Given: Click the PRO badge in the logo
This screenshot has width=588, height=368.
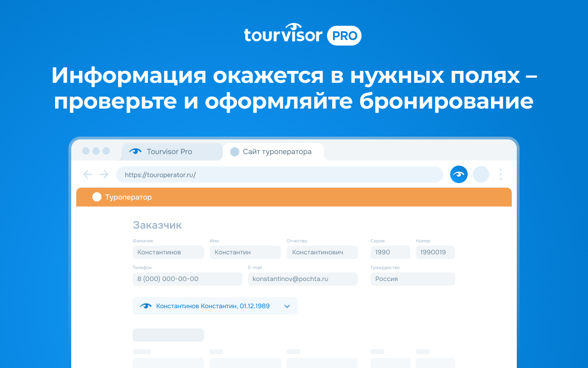Looking at the screenshot, I should [344, 36].
